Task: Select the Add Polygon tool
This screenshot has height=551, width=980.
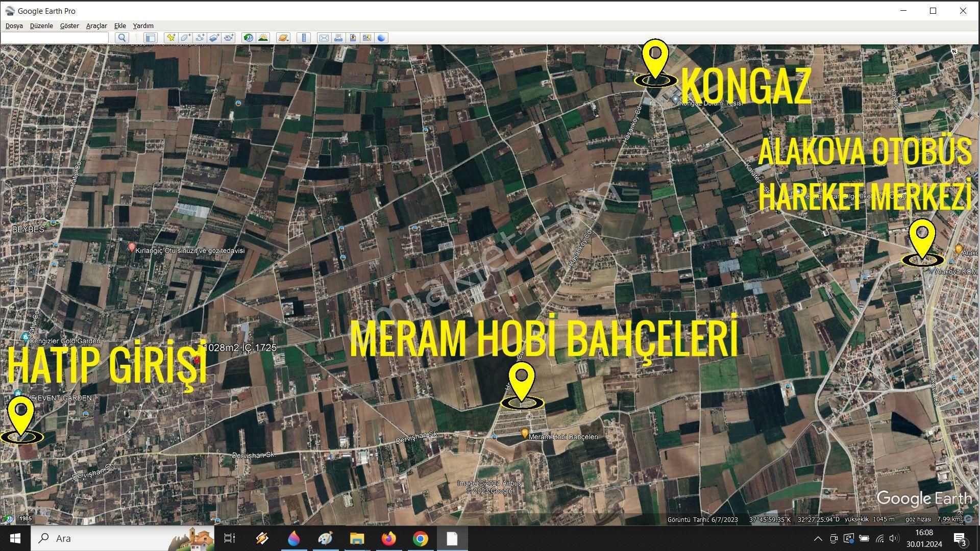Action: pos(185,37)
